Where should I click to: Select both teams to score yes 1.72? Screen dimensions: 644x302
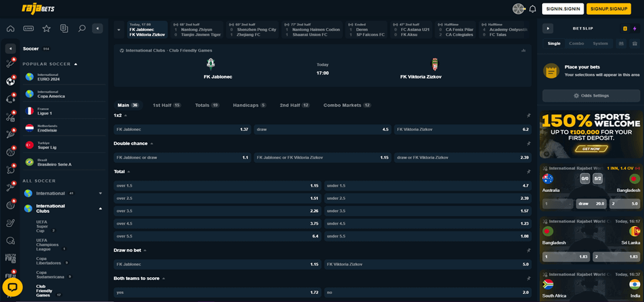click(217, 293)
